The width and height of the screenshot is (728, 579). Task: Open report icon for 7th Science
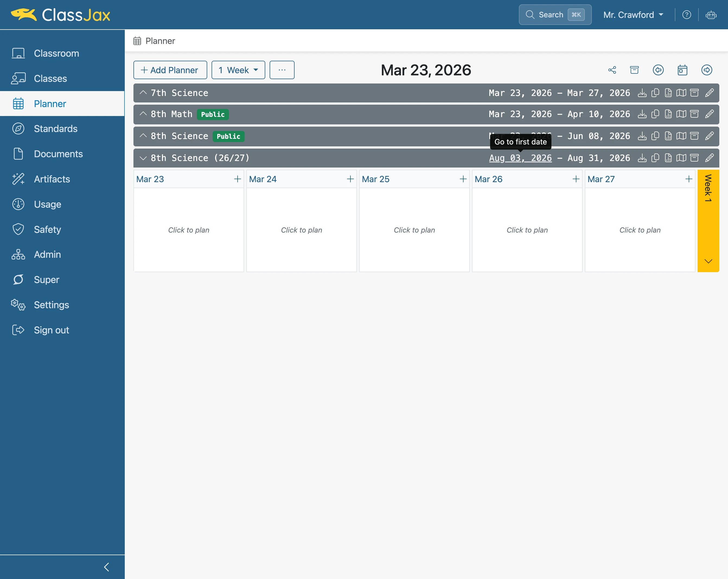click(668, 93)
